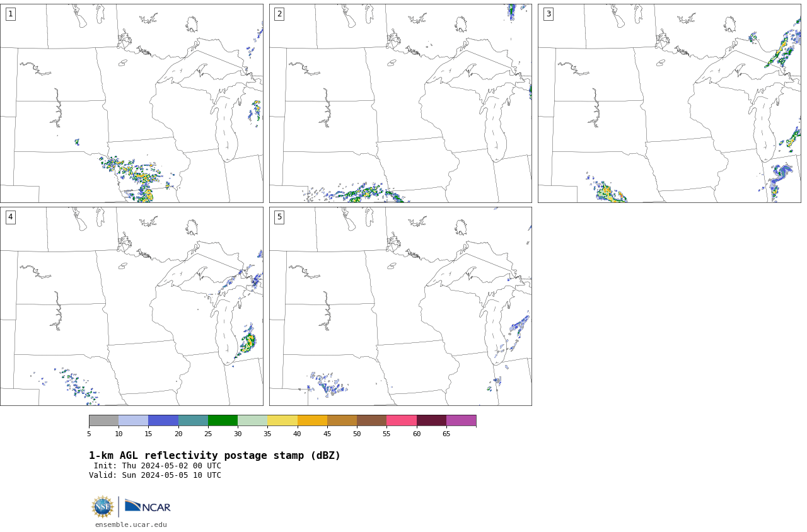Open ensemble member 2 reflectivity map
807x532 pixels.
click(x=400, y=103)
